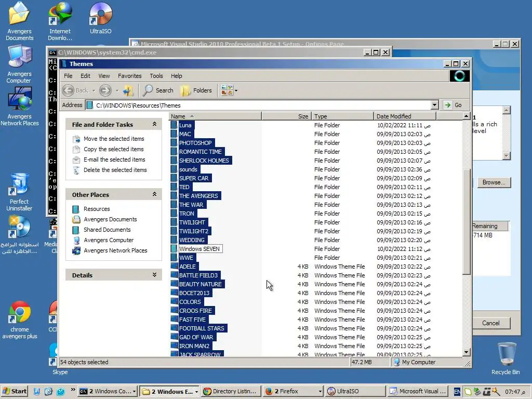Open the Avengers Documents desktop icon
The height and width of the screenshot is (399, 532).
(19, 21)
